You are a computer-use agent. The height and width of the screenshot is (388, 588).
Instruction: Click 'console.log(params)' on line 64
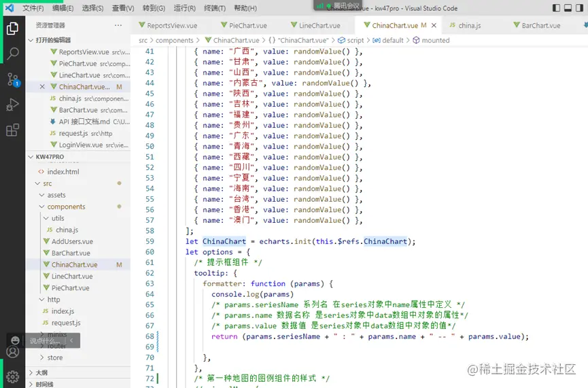coord(252,294)
